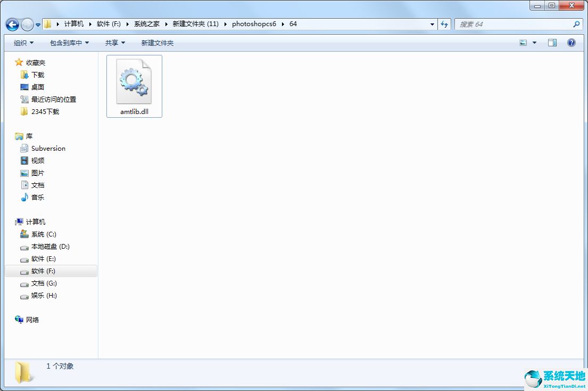Click the Back navigation arrow button
The image size is (588, 391).
coord(12,25)
